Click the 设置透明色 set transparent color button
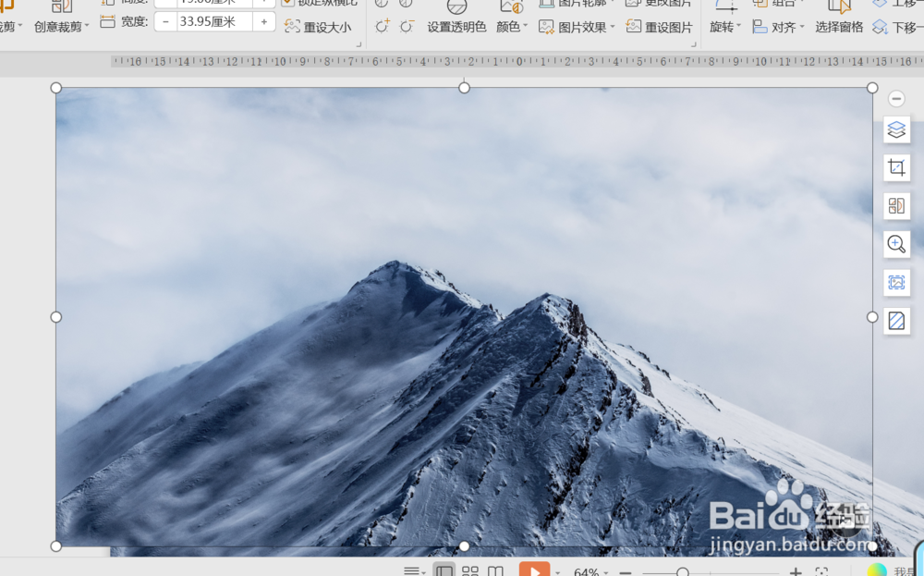The image size is (924, 576). click(456, 27)
